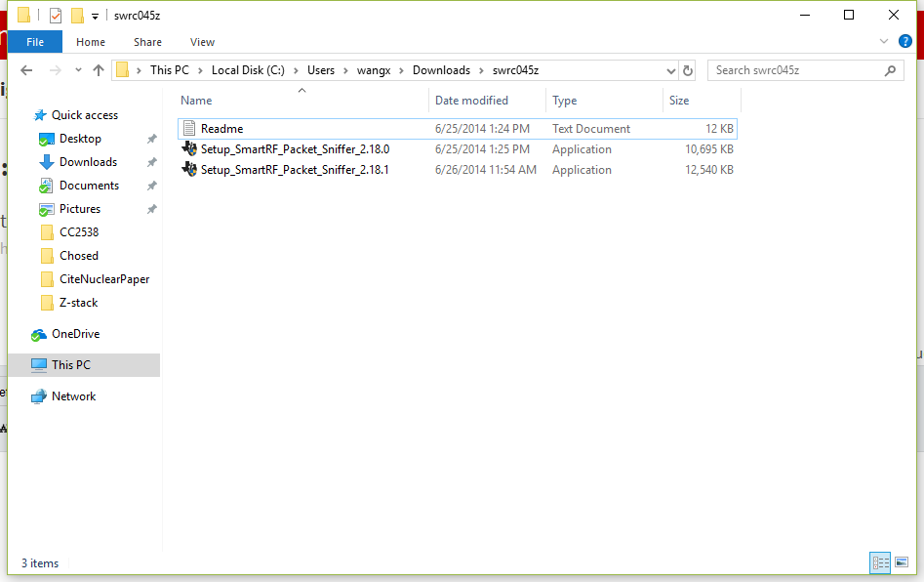Select This PC in the navigation pane
The width and height of the screenshot is (924, 582).
[84, 365]
